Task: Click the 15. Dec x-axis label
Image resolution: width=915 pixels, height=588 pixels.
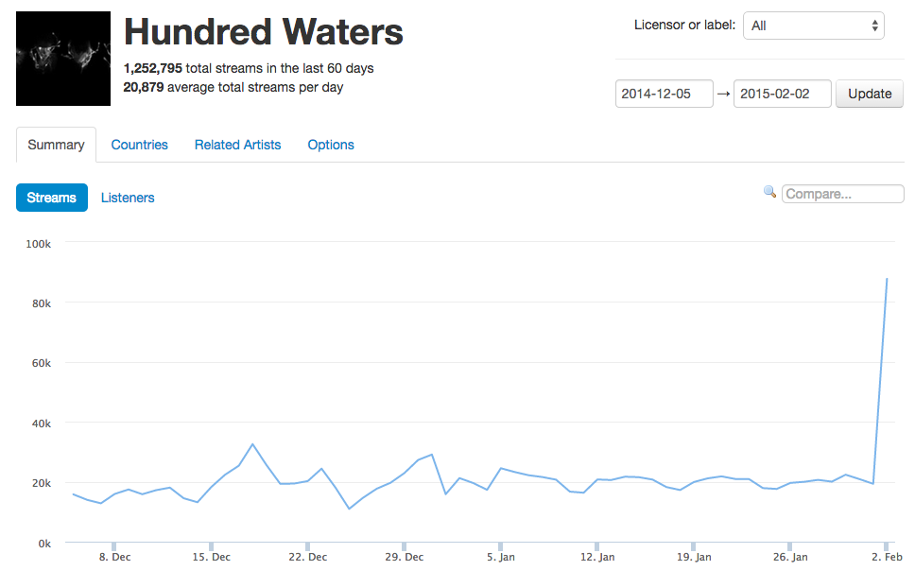Action: point(211,557)
